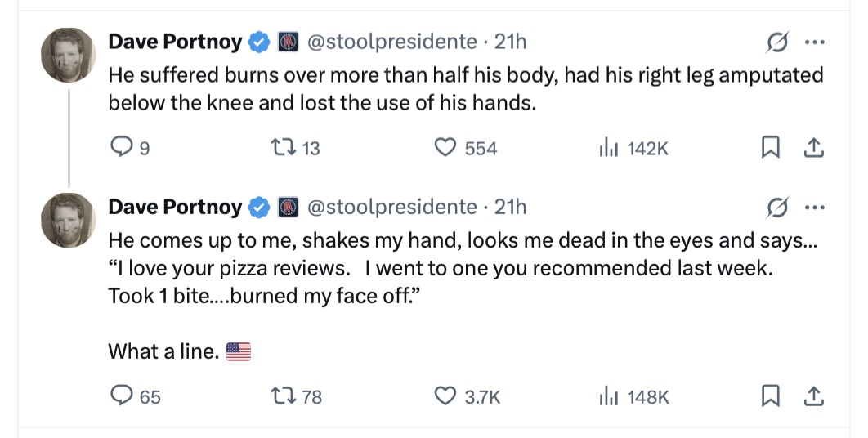868x438 pixels.
Task: View analytics for the 142K views tweet
Action: (x=606, y=147)
